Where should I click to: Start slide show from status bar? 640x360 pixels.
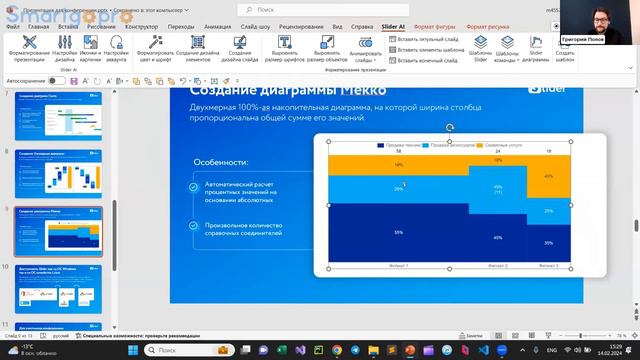[548, 336]
